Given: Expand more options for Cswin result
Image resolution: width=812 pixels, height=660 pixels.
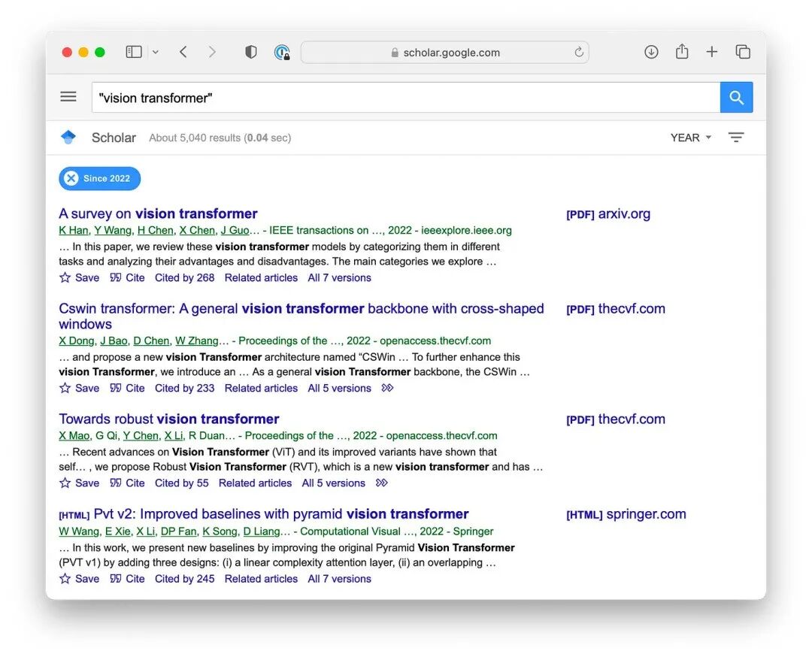Looking at the screenshot, I should [x=387, y=388].
